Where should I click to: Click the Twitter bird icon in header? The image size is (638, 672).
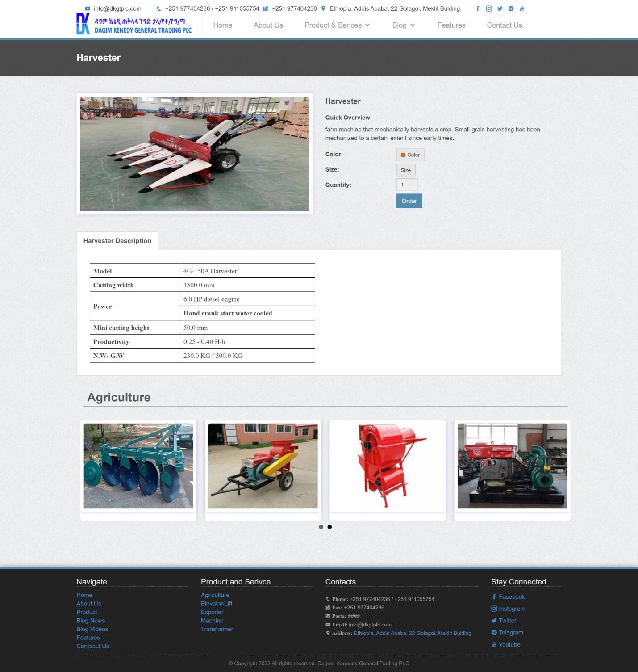pos(500,8)
